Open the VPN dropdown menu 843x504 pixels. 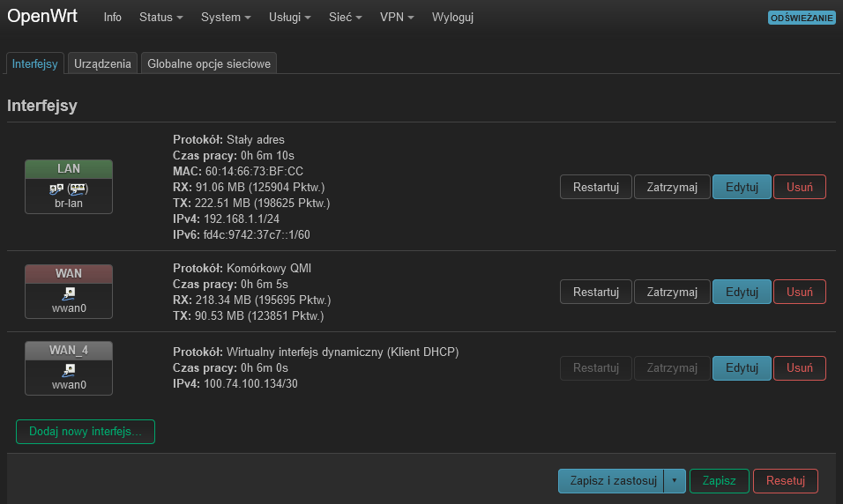(397, 18)
